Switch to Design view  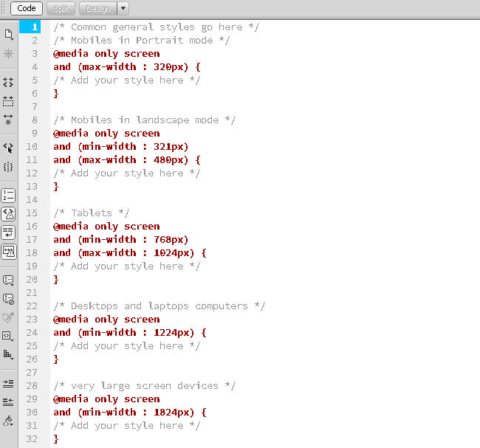click(97, 9)
